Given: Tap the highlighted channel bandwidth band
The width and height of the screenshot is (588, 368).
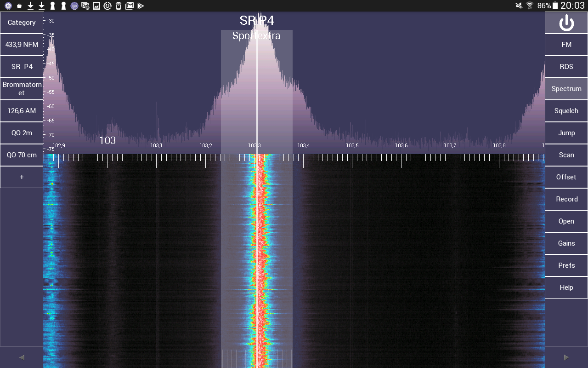Looking at the screenshot, I should click(257, 199).
